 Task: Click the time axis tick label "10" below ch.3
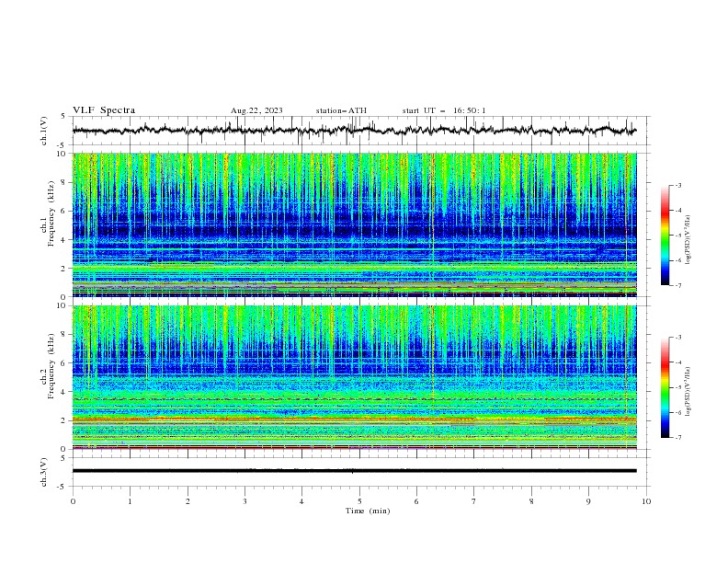tap(646, 501)
